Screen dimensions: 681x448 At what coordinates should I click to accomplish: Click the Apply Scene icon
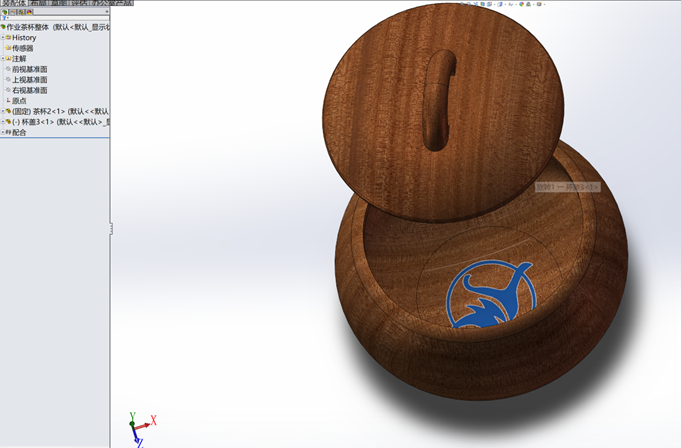point(529,4)
